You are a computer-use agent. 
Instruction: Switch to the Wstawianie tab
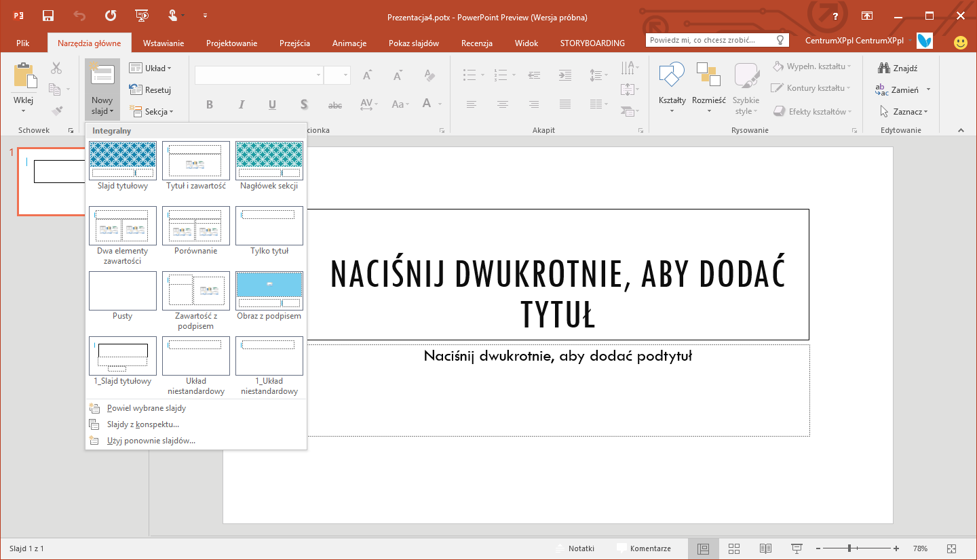point(164,43)
